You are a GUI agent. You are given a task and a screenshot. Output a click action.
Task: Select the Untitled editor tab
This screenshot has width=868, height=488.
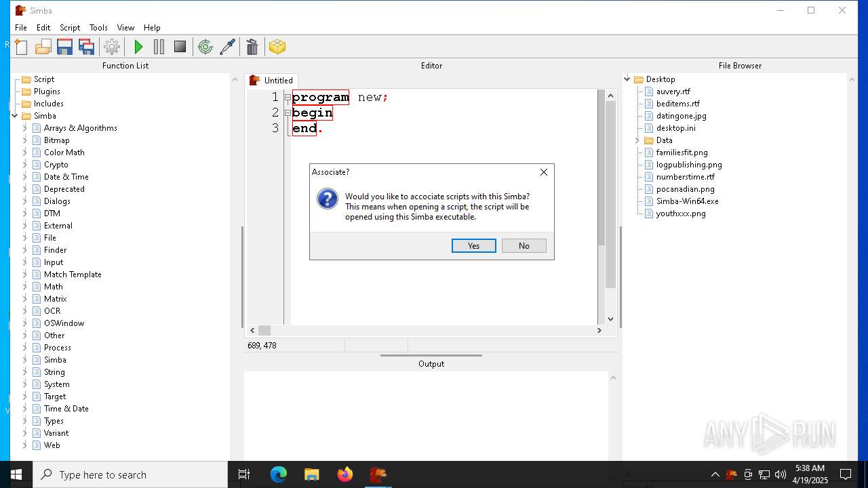(271, 80)
